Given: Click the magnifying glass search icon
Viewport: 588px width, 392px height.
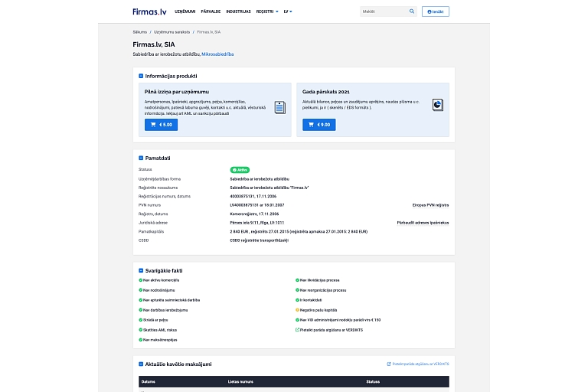Looking at the screenshot, I should pyautogui.click(x=412, y=11).
